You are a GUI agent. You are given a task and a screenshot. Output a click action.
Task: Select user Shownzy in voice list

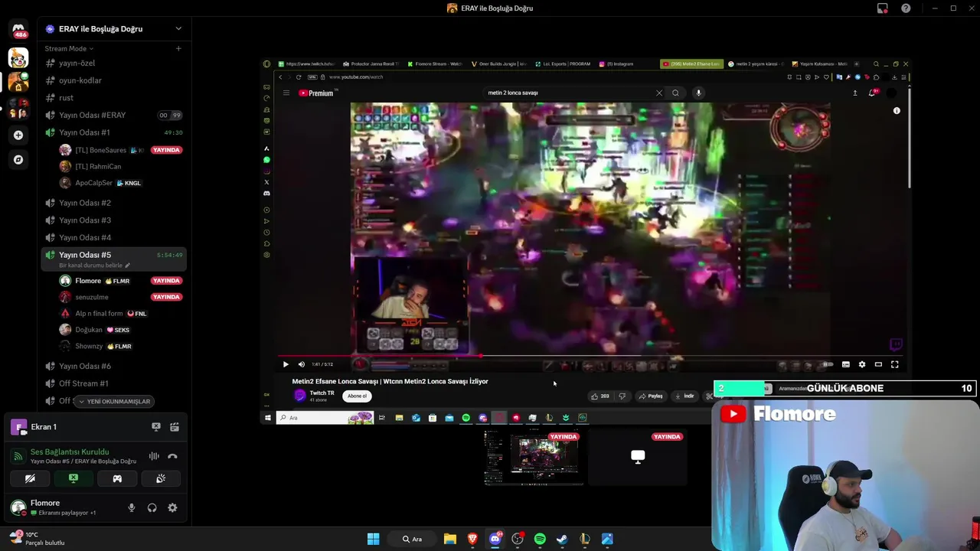coord(120,346)
